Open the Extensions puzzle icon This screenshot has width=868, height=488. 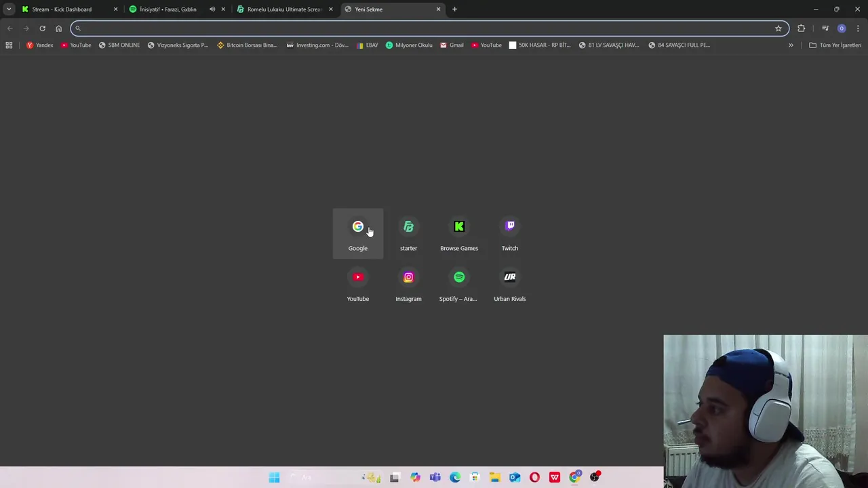802,28
